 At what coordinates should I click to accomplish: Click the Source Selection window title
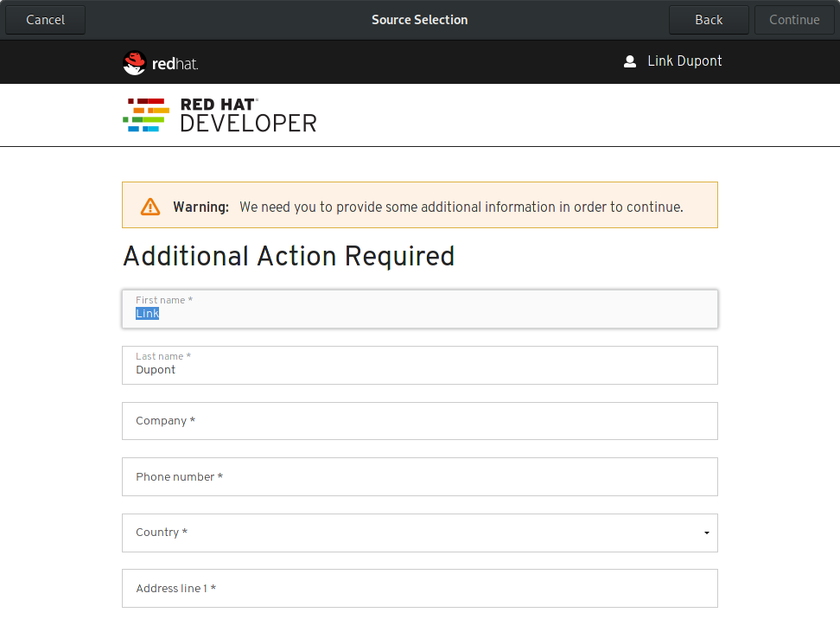point(419,20)
